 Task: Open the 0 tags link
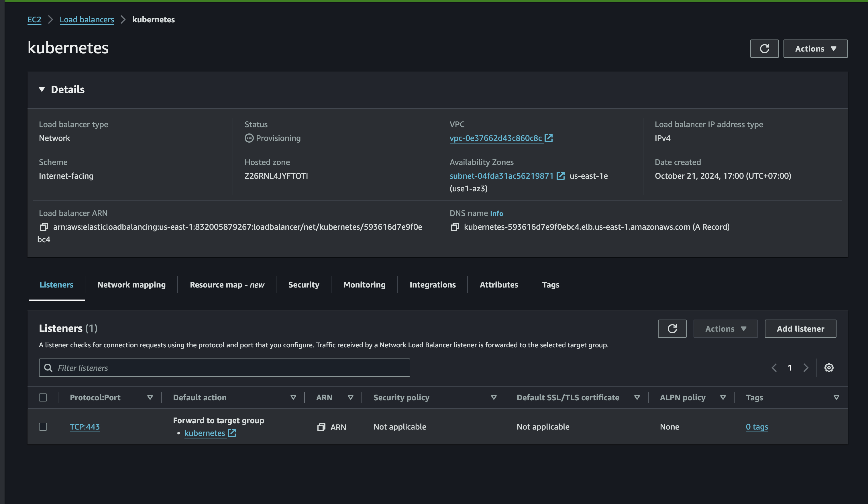(757, 427)
